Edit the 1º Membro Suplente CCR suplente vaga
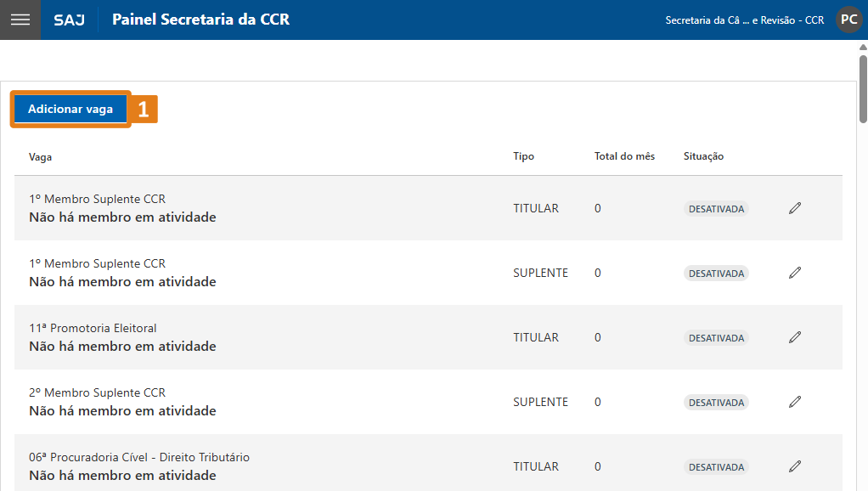 (x=795, y=273)
